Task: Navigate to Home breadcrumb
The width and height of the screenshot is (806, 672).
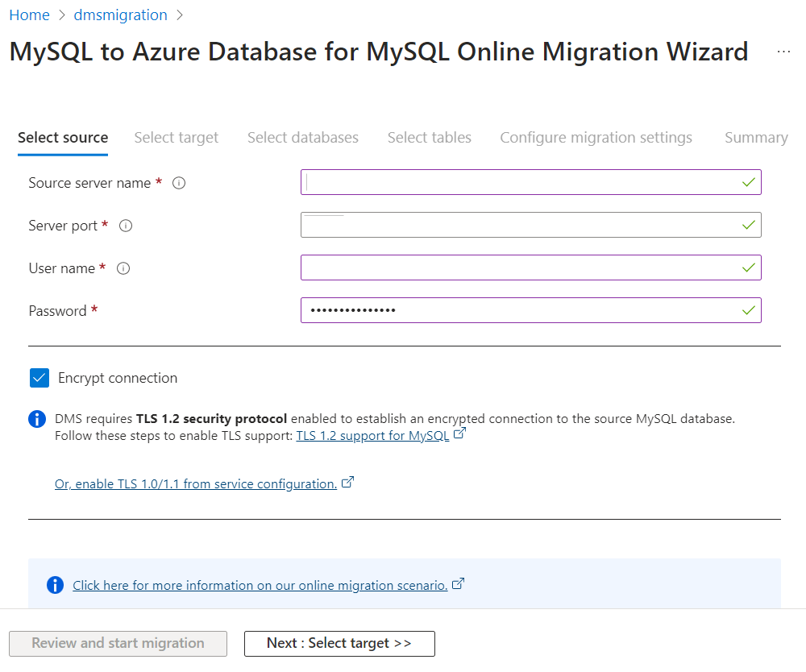Action: pyautogui.click(x=29, y=15)
